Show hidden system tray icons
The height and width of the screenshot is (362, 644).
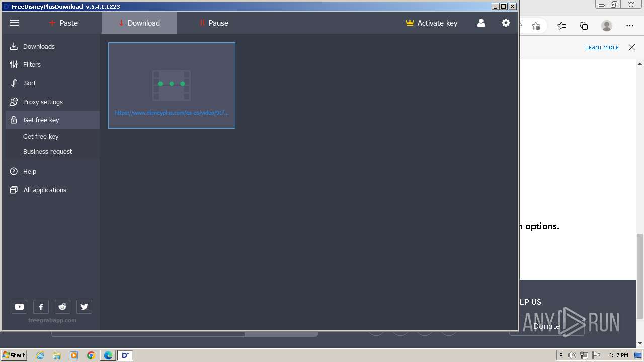coord(561,355)
